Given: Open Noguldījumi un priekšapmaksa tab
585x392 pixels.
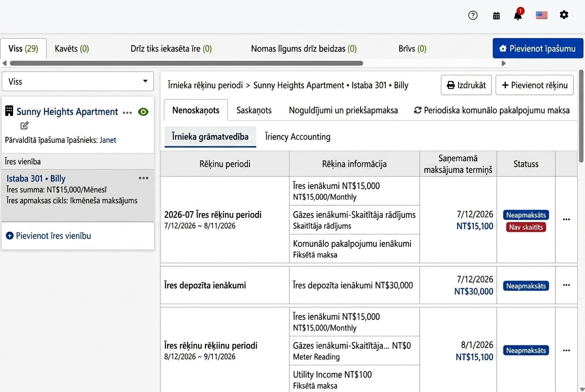Looking at the screenshot, I should 343,110.
